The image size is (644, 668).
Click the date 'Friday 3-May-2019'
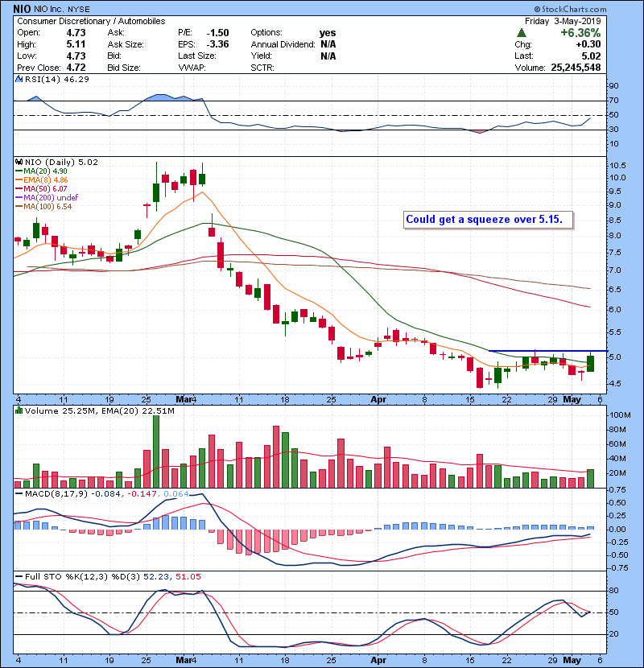(x=563, y=21)
